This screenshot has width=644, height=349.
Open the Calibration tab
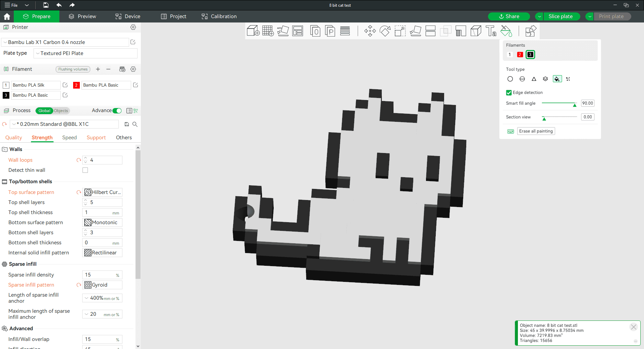[219, 16]
